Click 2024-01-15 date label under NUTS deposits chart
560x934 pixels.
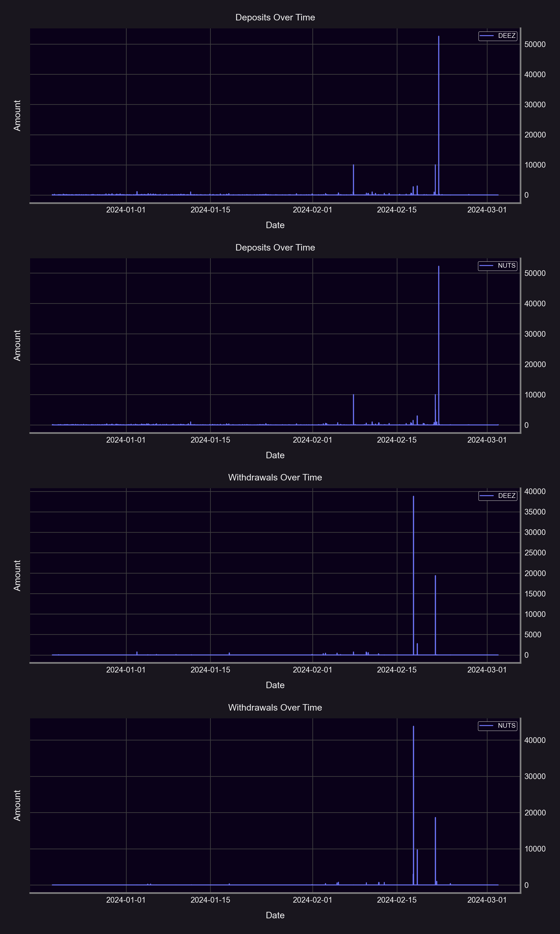(210, 440)
